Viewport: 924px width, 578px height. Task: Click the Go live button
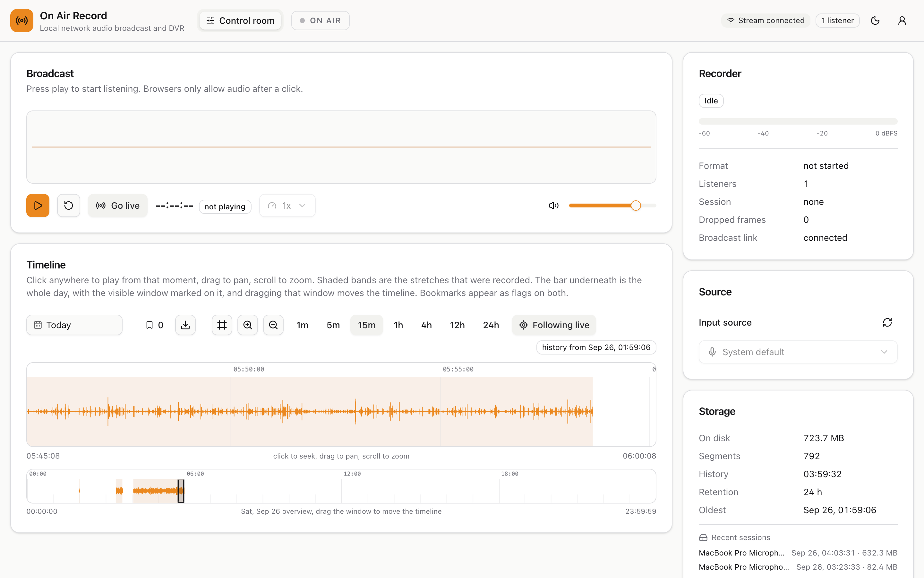pyautogui.click(x=118, y=206)
